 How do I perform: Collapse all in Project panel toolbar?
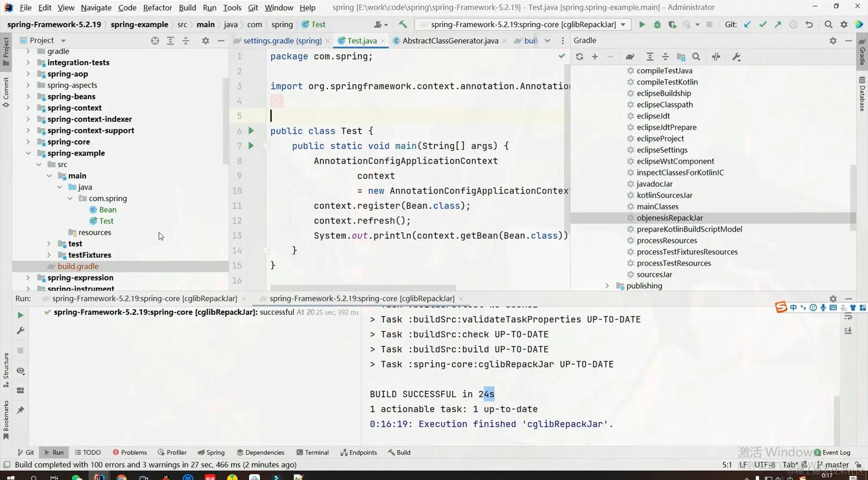186,41
